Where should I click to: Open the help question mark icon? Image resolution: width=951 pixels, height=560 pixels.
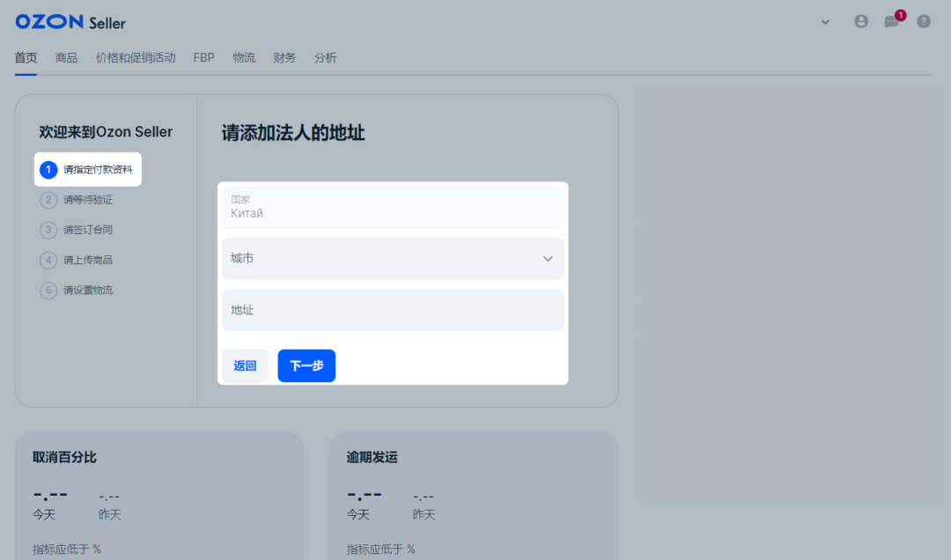(923, 21)
